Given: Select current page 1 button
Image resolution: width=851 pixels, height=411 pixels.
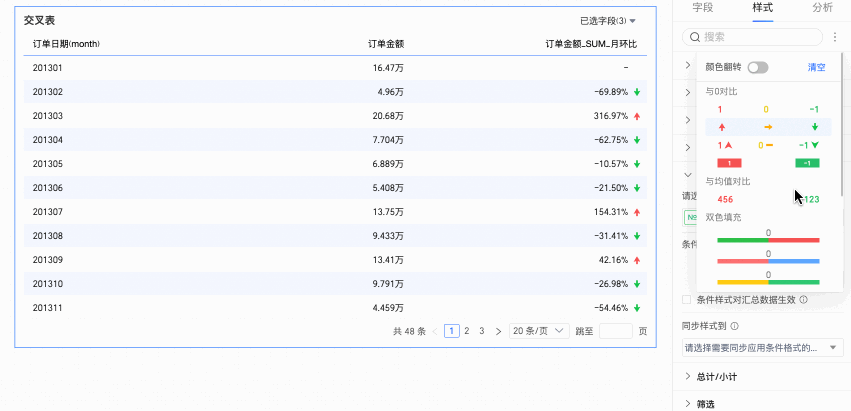Looking at the screenshot, I should (452, 331).
